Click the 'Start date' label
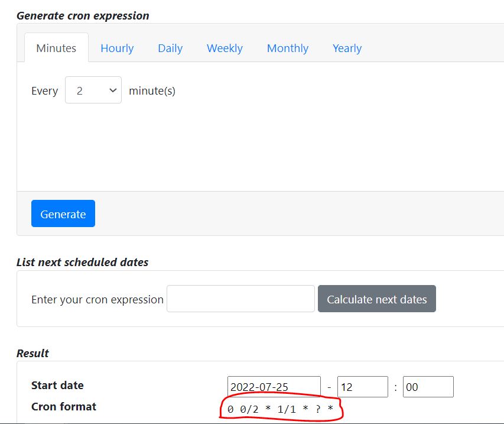Viewport: 504px width, 424px height. (57, 386)
